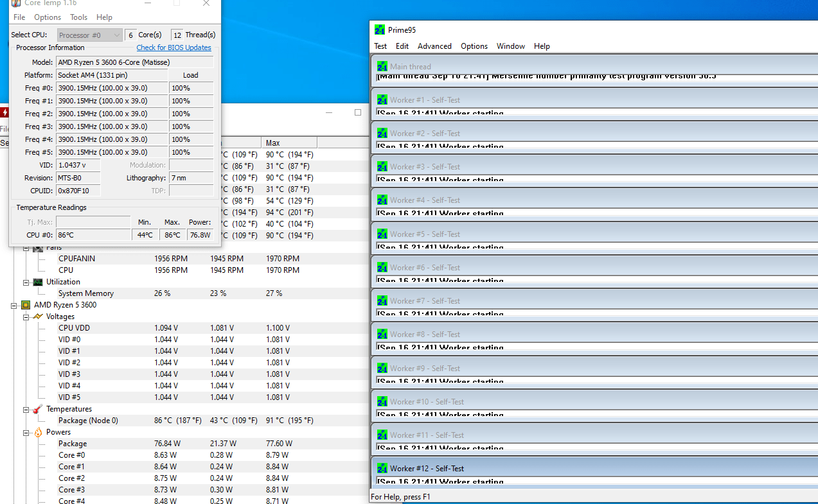Select the CPUFANIN fan row
818x504 pixels.
[184, 259]
